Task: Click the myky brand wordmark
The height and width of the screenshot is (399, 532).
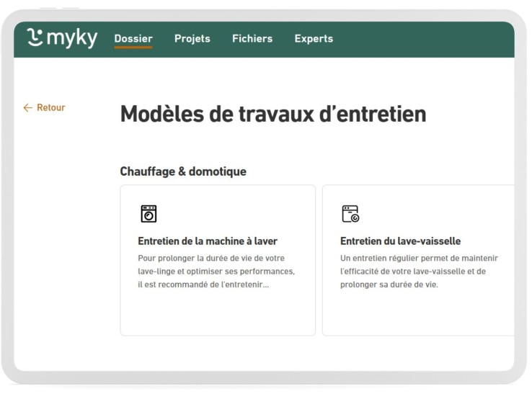Action: (72, 39)
